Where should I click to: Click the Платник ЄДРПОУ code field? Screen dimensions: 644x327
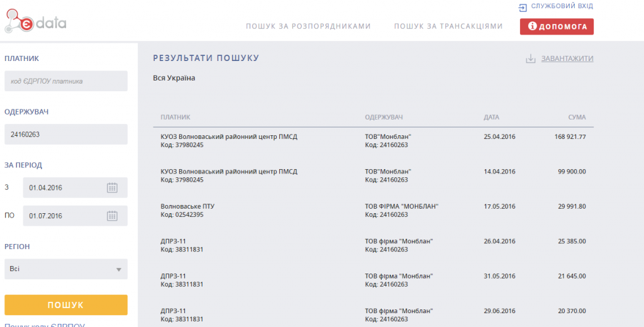[x=65, y=81]
